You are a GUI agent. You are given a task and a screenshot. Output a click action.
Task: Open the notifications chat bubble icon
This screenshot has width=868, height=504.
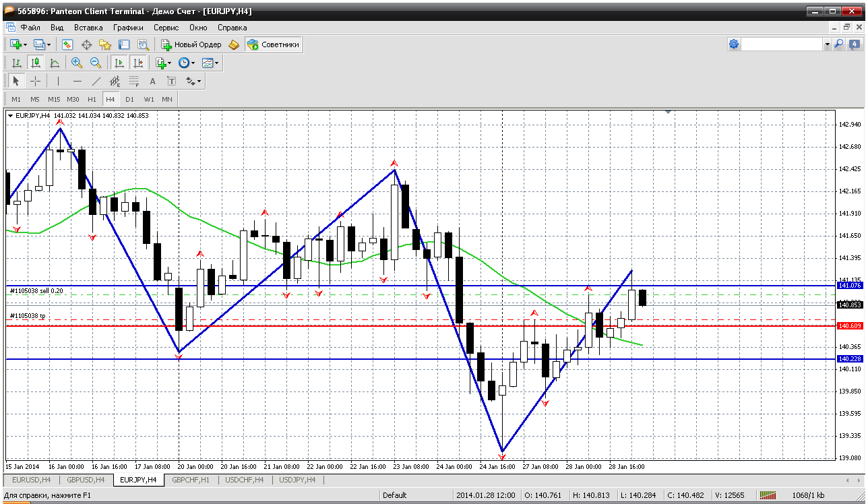click(x=855, y=44)
